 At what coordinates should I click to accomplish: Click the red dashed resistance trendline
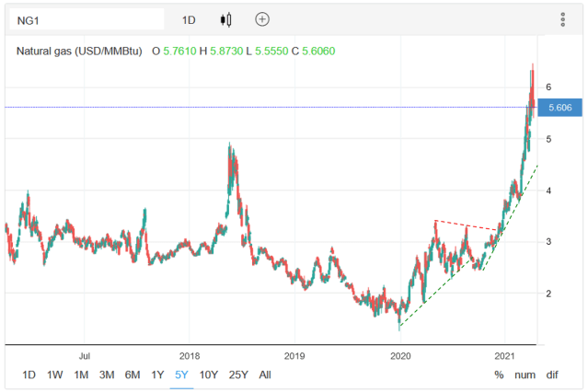tap(466, 225)
